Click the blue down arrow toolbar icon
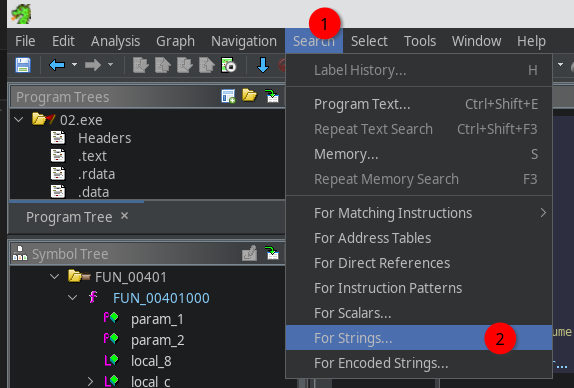Screen dimensions: 574x388 pos(263,66)
